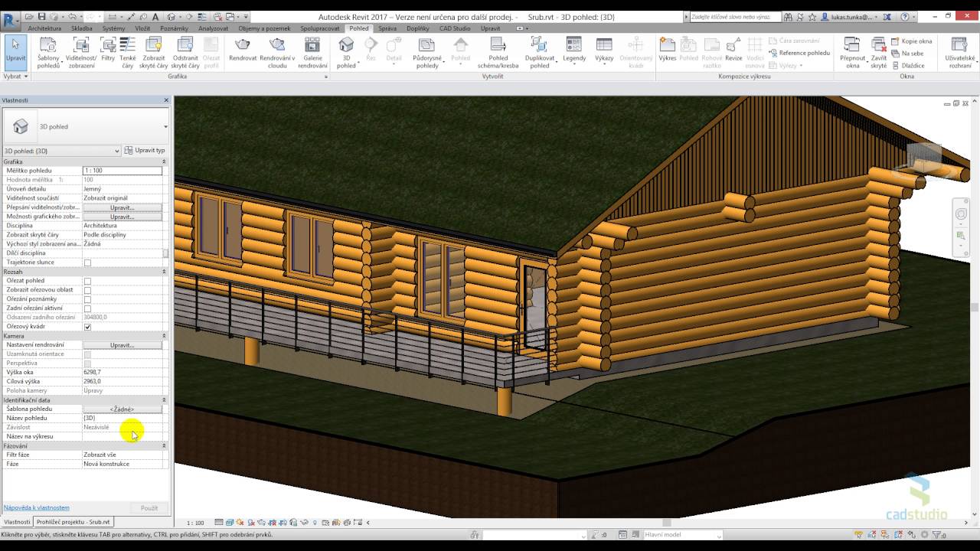
Task: Expand the Vybrat panel dropdown
Action: (15, 77)
